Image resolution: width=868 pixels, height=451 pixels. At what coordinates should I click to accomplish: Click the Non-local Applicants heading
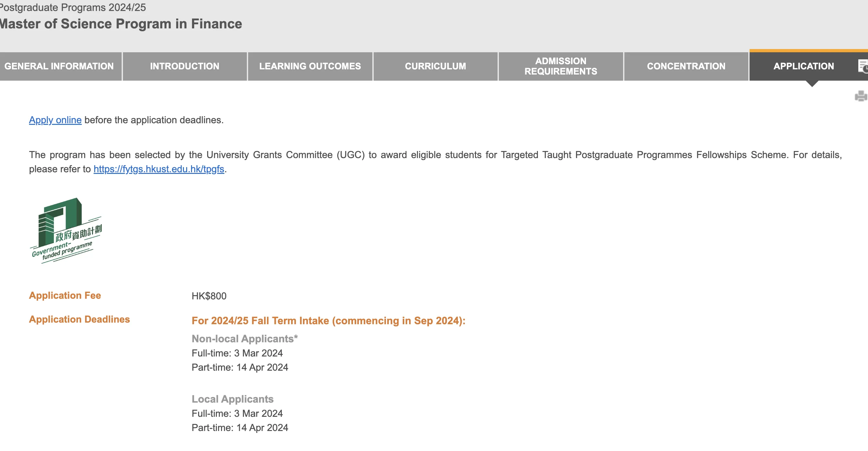click(x=245, y=338)
